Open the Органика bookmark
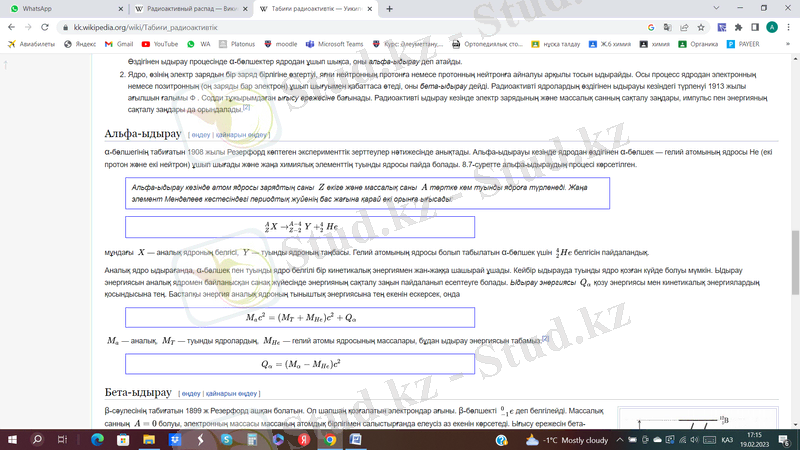800x450 pixels. pos(698,44)
